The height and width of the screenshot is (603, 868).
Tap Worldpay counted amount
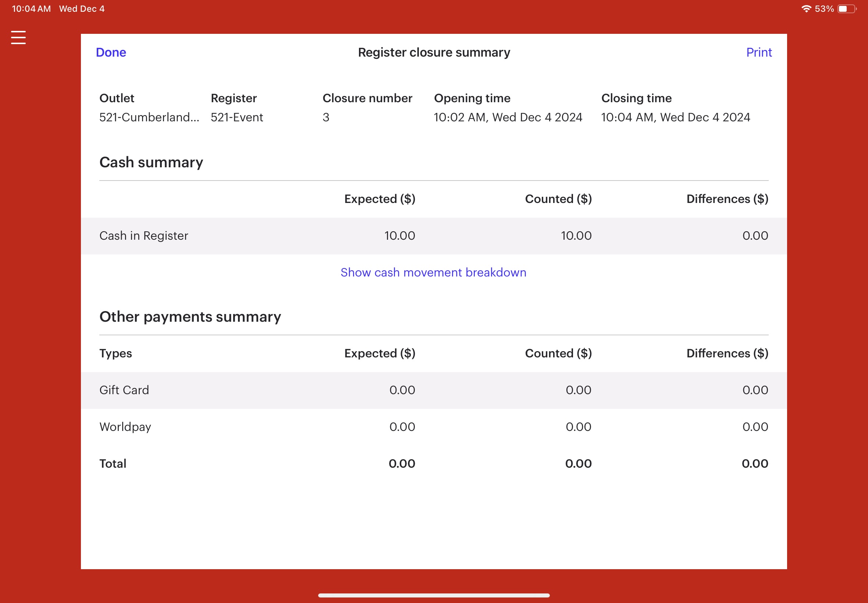579,427
